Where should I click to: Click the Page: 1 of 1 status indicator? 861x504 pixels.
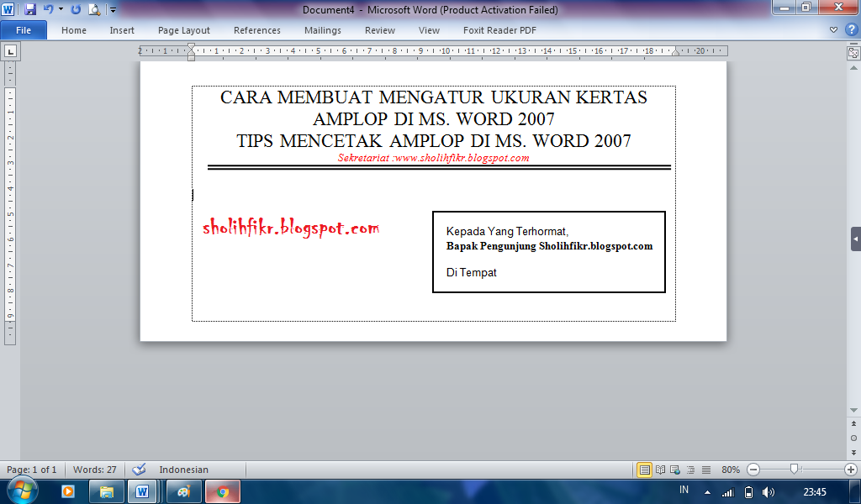tap(32, 470)
